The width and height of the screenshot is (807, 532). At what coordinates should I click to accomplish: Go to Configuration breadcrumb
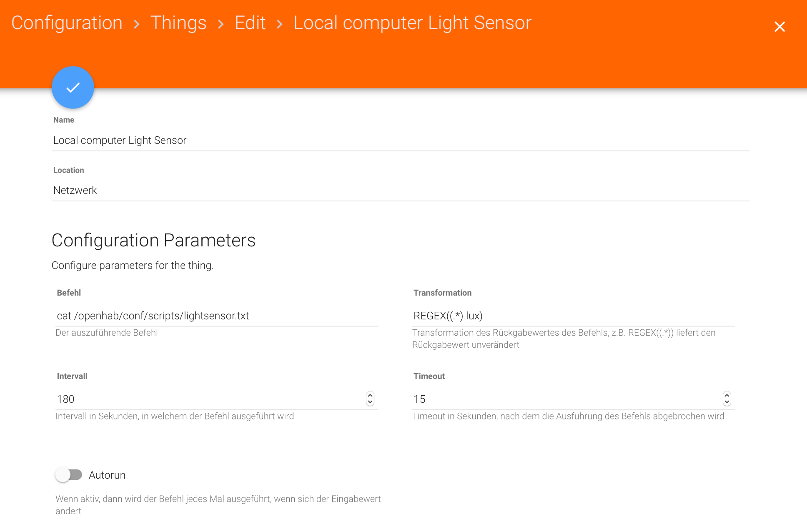(x=67, y=23)
